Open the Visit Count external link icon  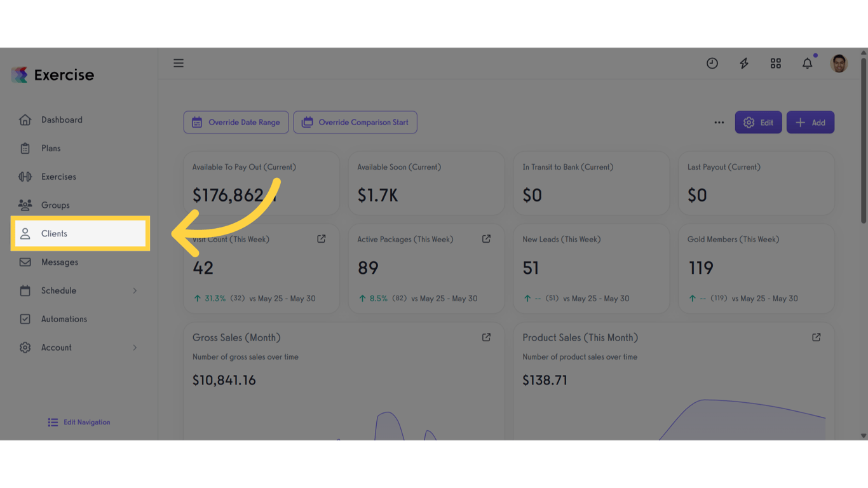(x=321, y=238)
